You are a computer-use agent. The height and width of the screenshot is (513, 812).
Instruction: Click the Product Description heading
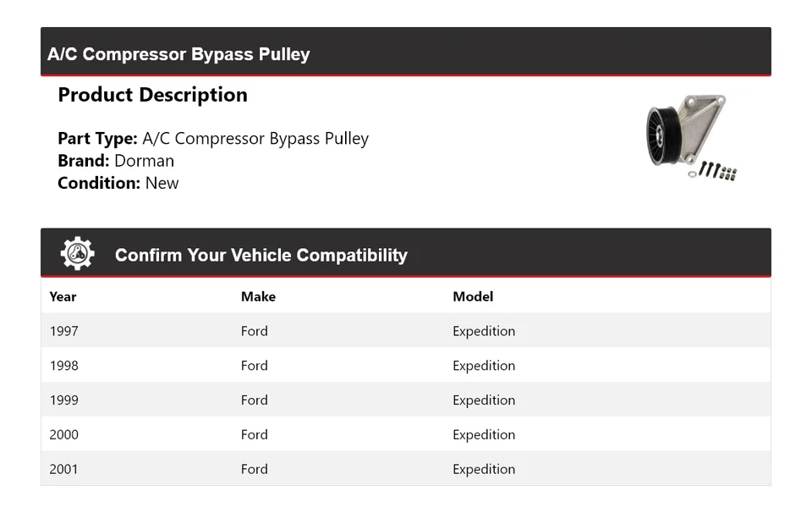[x=152, y=95]
